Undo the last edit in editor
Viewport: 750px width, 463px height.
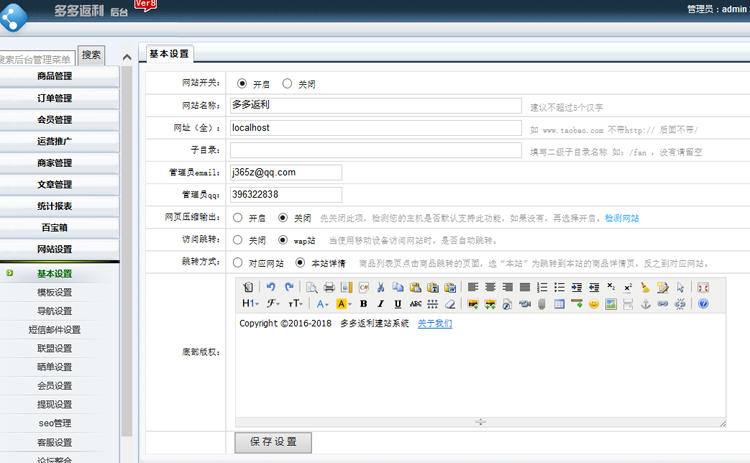271,287
